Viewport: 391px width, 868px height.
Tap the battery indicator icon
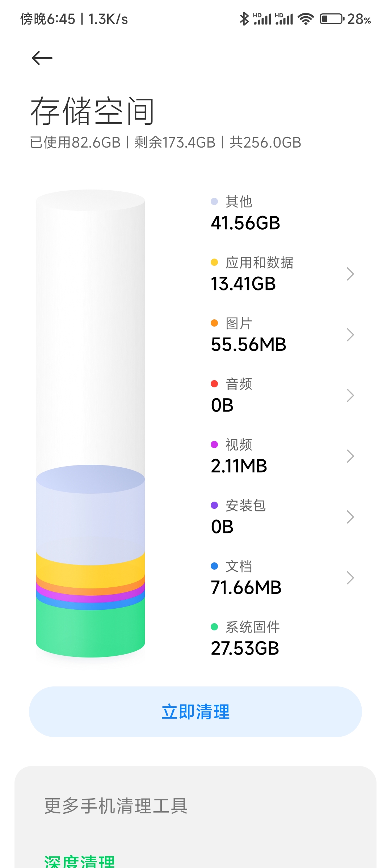[x=332, y=19]
